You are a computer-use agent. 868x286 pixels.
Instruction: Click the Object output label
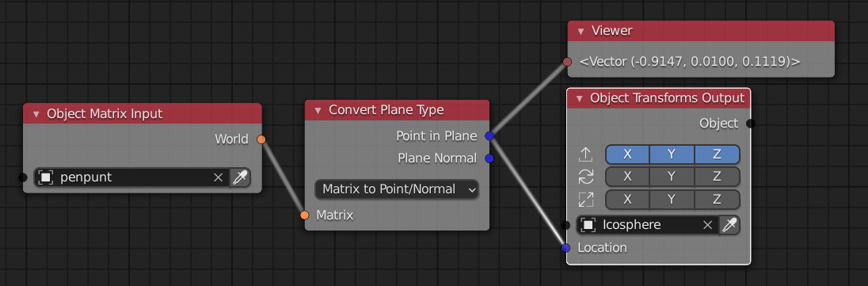(x=719, y=124)
